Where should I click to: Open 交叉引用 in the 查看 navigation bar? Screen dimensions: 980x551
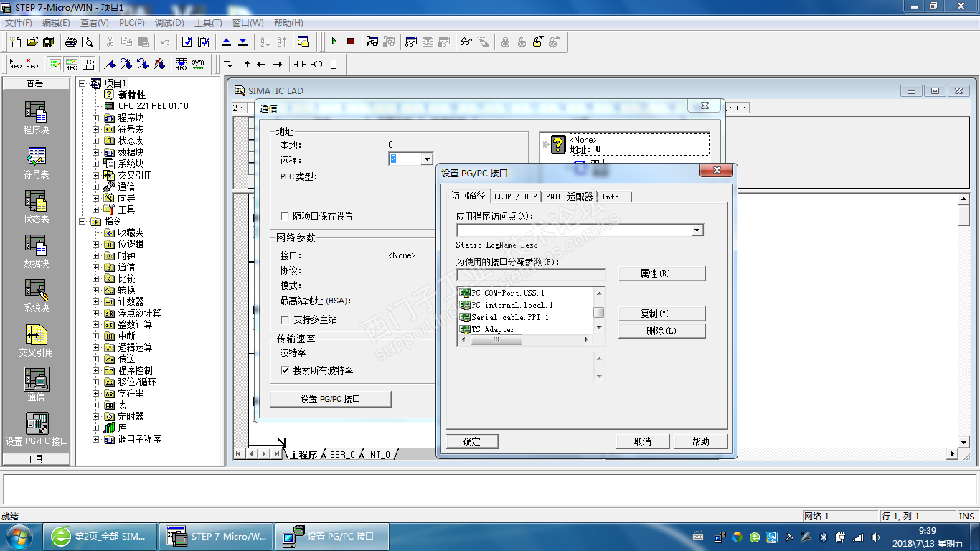tap(36, 341)
